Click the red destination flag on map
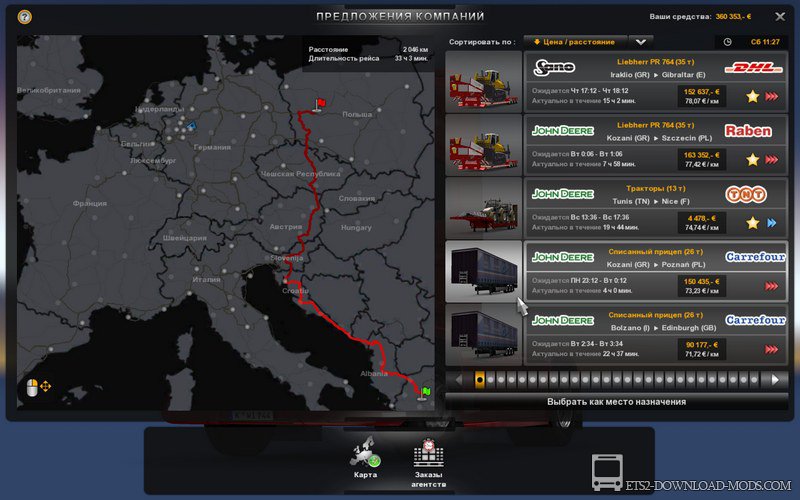Screen dimensions: 800x500 319,105
